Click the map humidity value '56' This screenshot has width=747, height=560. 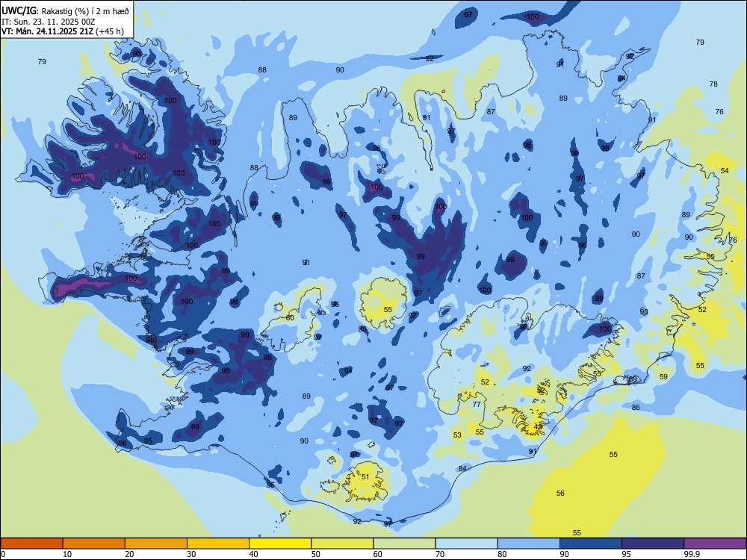click(x=560, y=494)
